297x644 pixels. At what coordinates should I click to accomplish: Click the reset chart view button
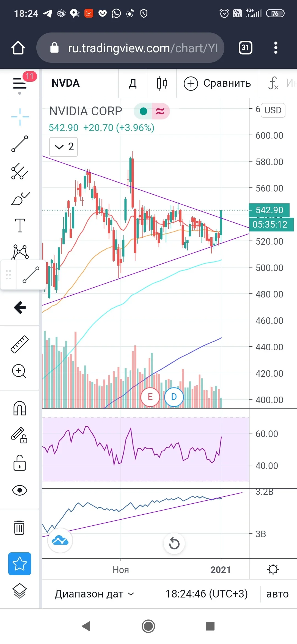point(174,543)
